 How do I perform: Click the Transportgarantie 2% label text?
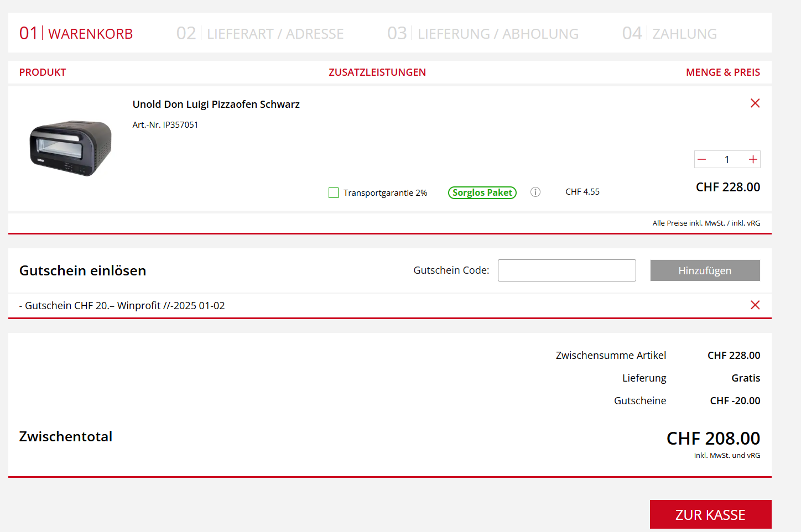pos(385,193)
